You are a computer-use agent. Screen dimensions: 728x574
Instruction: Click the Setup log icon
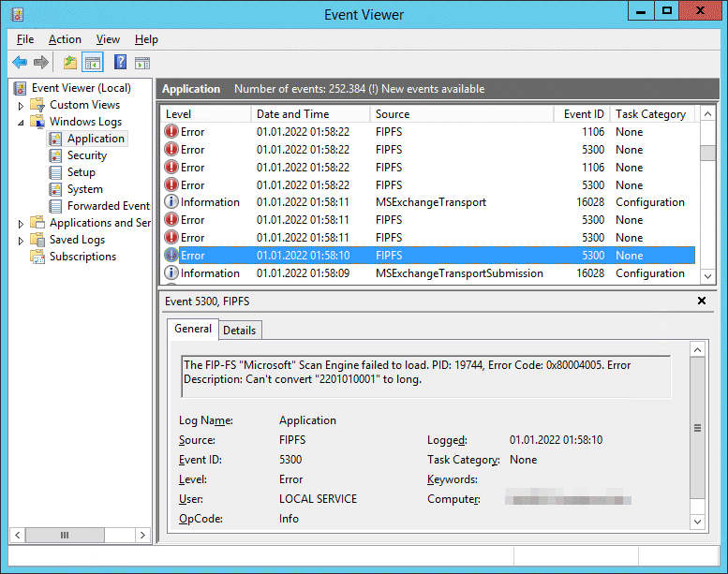point(55,172)
